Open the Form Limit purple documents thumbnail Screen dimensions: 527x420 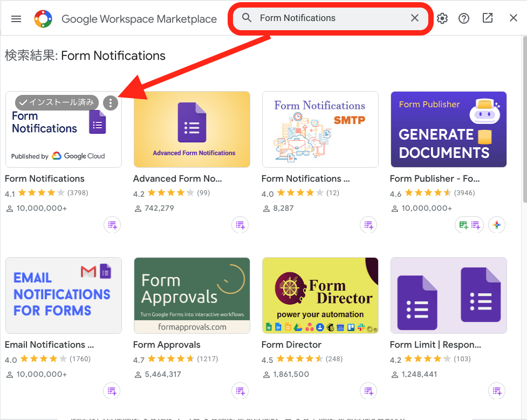[x=449, y=295]
